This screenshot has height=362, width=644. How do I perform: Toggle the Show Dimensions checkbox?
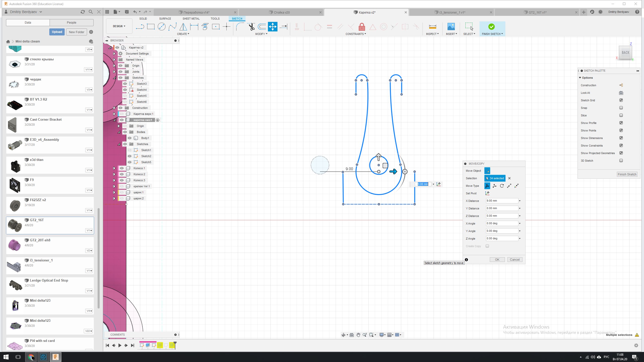[x=621, y=138]
